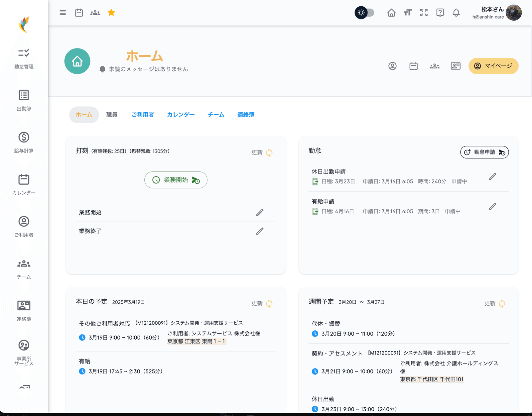Click the notification bell in the top bar
532x416 pixels.
(x=456, y=13)
